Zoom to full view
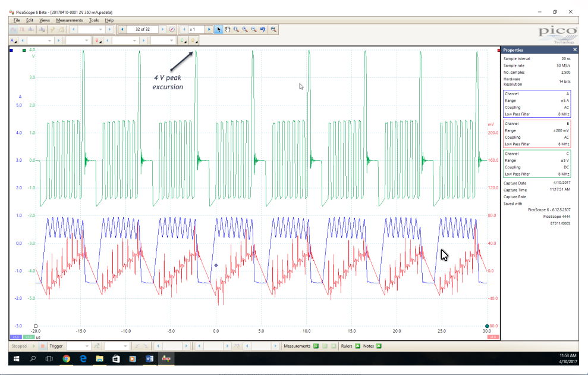The height and width of the screenshot is (375, 588). pyautogui.click(x=273, y=29)
